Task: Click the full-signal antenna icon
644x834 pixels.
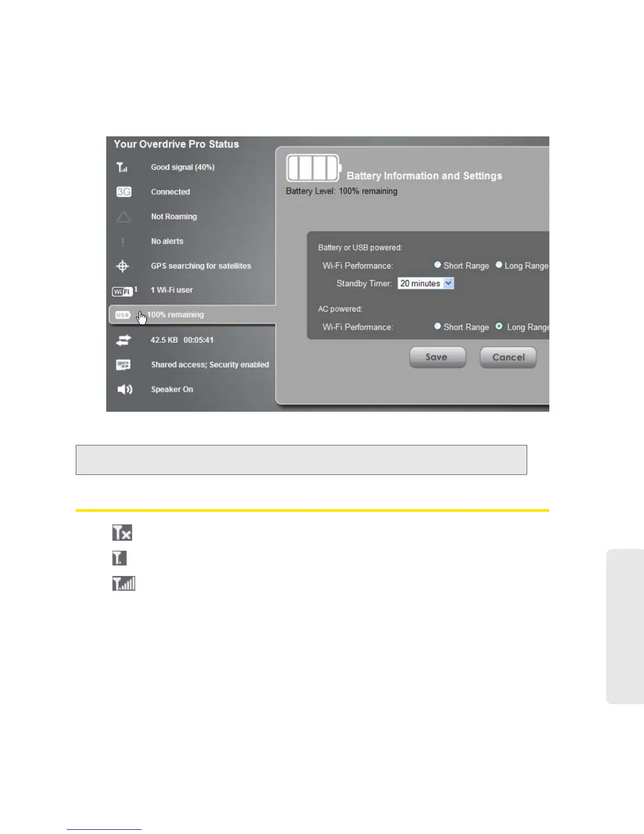Action: click(124, 583)
